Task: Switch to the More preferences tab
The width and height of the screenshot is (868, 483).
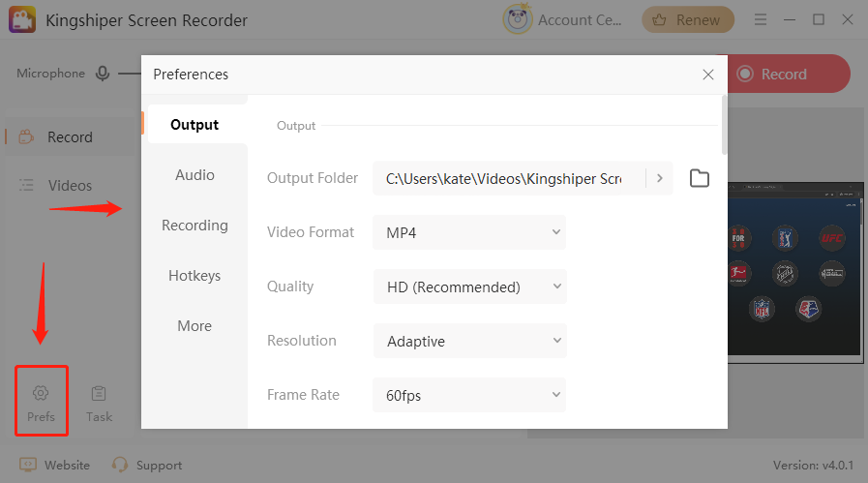Action: 195,326
